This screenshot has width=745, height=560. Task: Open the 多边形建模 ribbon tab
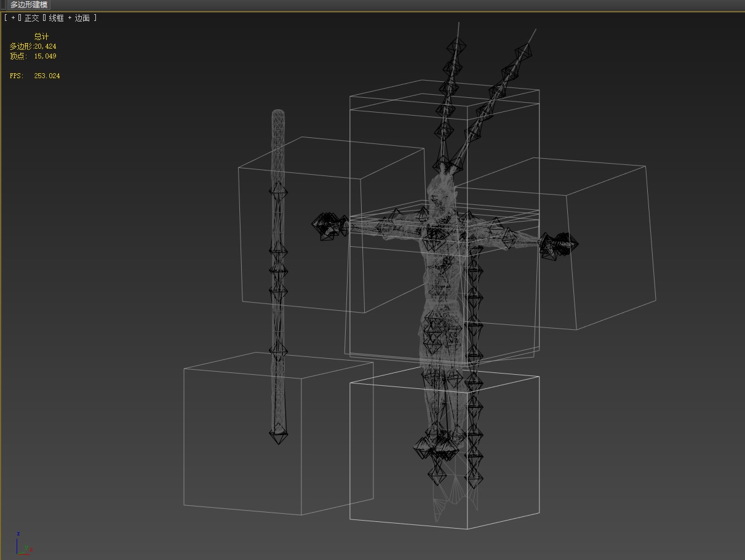point(28,4)
